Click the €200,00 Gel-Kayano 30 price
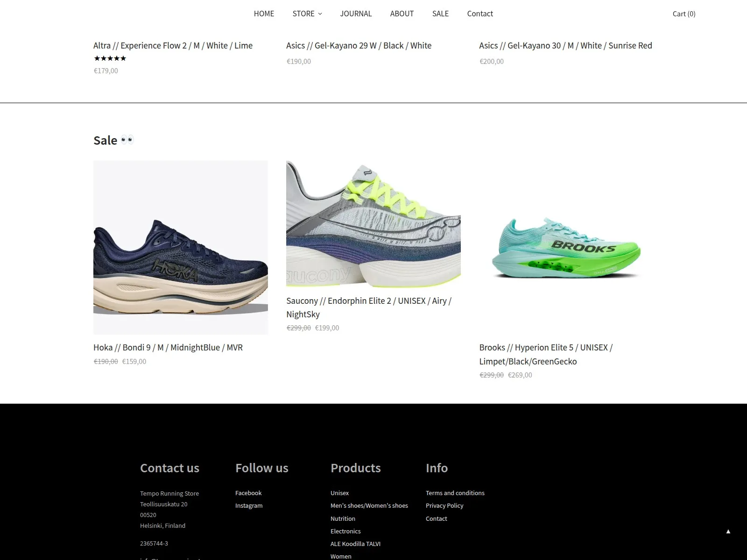 [x=492, y=61]
